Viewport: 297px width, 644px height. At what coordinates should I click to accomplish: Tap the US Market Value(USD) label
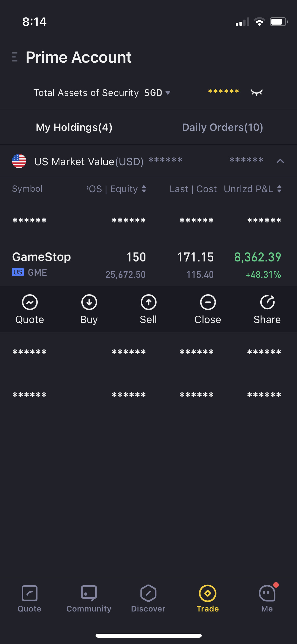[x=89, y=162]
